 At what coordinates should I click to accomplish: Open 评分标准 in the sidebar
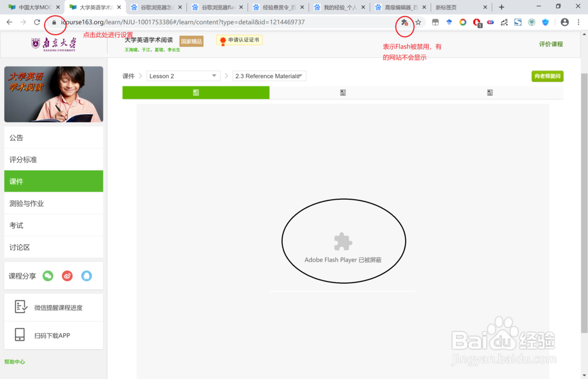point(54,160)
